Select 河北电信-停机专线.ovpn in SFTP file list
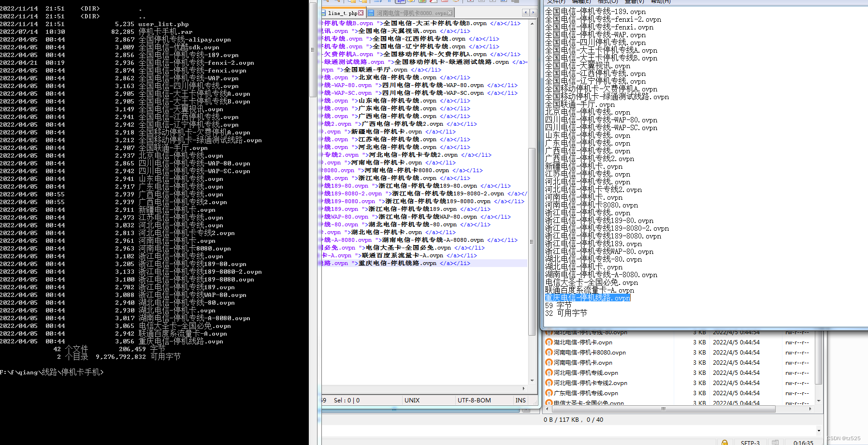Screen dimensions: 868x445 click(x=586, y=372)
